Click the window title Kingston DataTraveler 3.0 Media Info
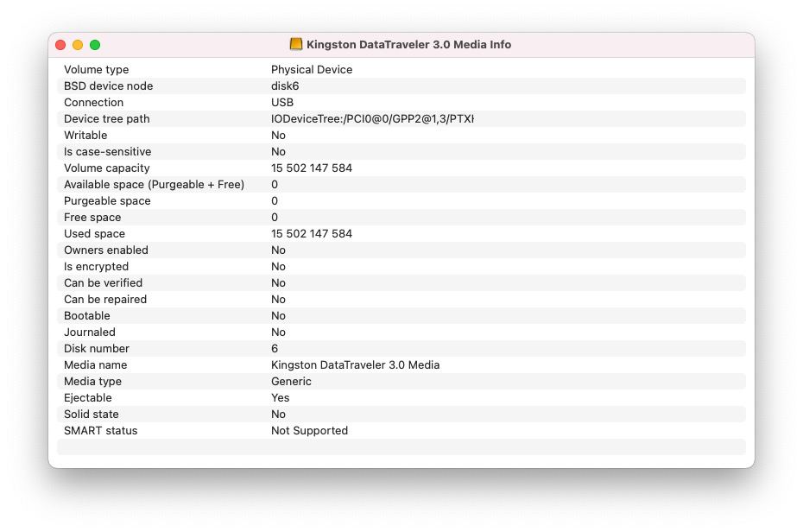Image resolution: width=803 pixels, height=532 pixels. (x=408, y=45)
